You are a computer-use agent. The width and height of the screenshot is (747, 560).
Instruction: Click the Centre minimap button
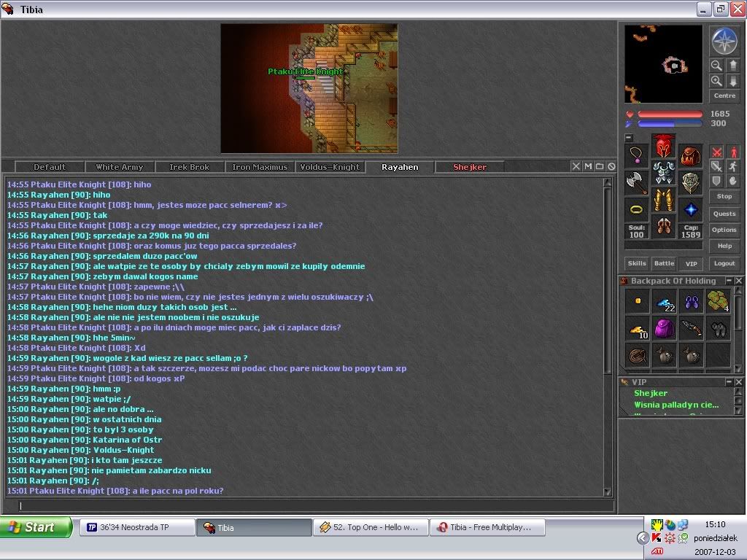724,96
